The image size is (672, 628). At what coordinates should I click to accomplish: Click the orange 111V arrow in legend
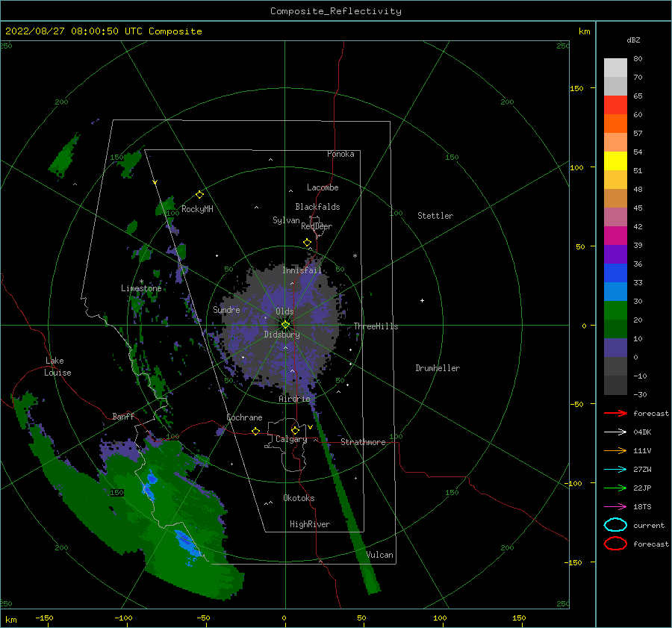[x=615, y=450]
